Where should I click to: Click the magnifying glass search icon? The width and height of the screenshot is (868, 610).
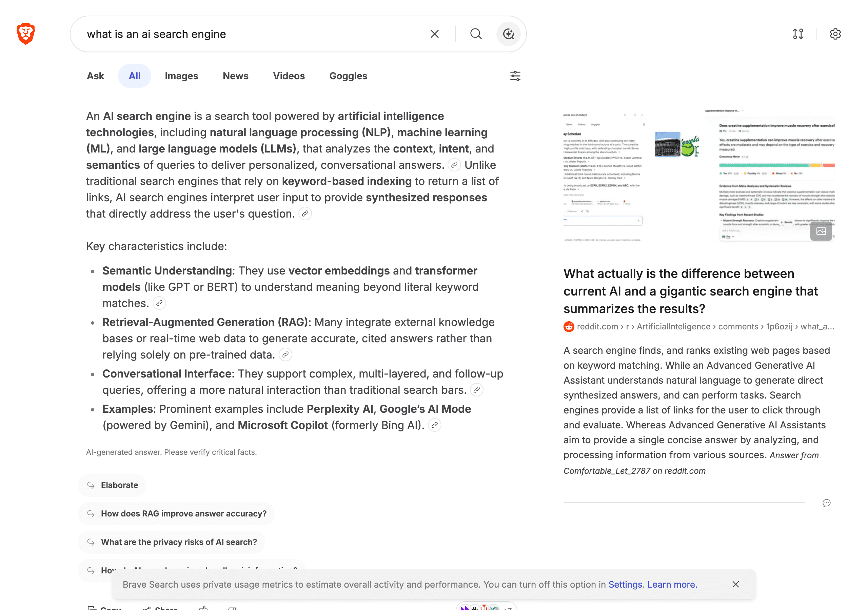[476, 34]
